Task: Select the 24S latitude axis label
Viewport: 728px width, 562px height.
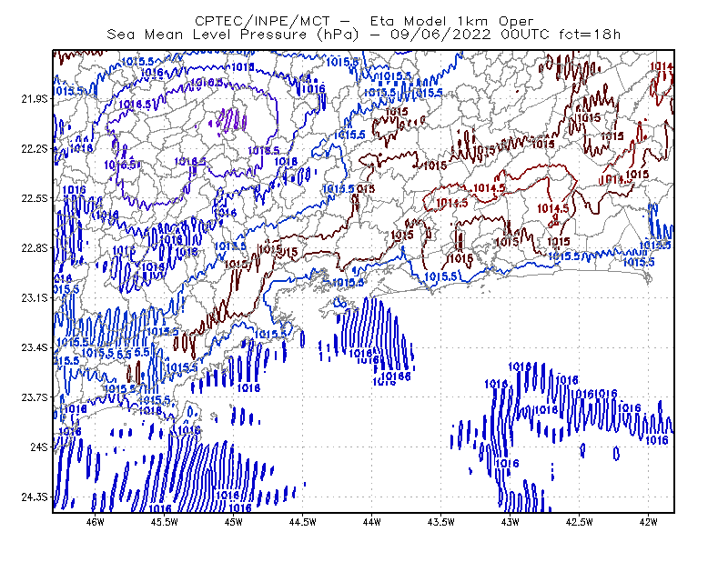Action: pos(38,447)
